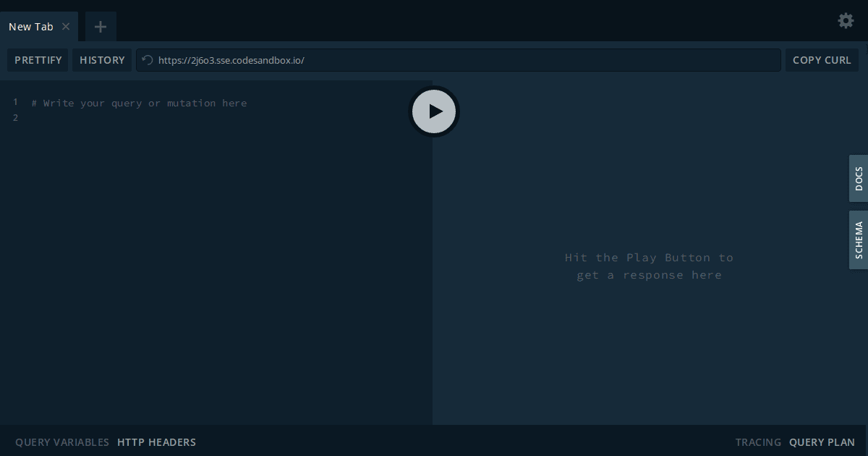868x456 pixels.
Task: Close the New Tab with its X icon
Action: click(x=66, y=26)
